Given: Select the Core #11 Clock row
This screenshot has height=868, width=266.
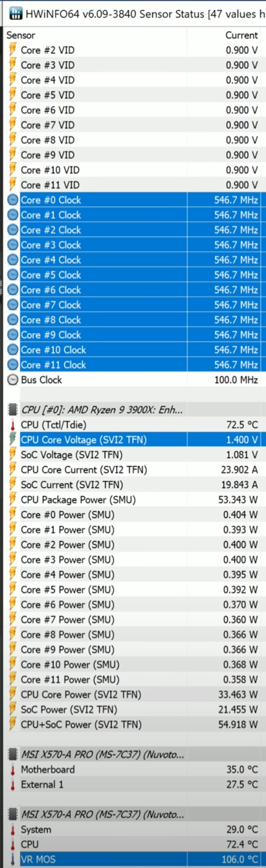Looking at the screenshot, I should [133, 364].
